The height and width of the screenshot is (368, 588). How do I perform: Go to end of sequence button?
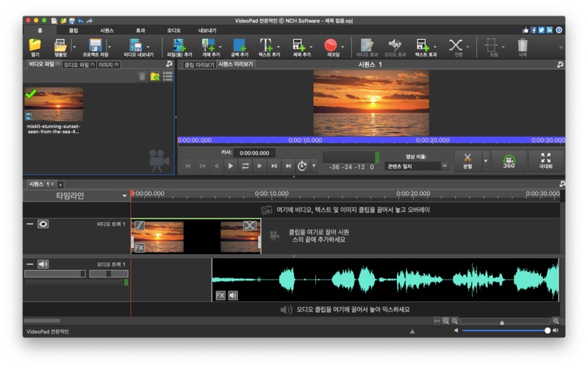(288, 166)
